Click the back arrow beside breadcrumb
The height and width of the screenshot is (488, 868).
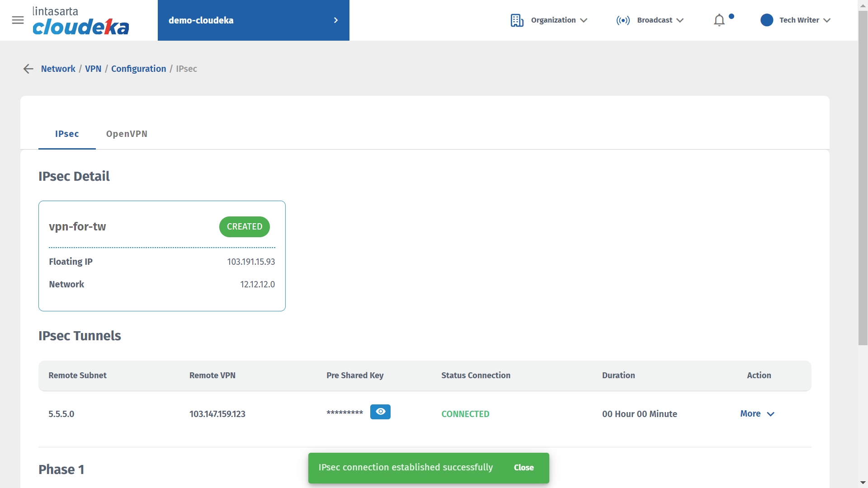(x=28, y=69)
